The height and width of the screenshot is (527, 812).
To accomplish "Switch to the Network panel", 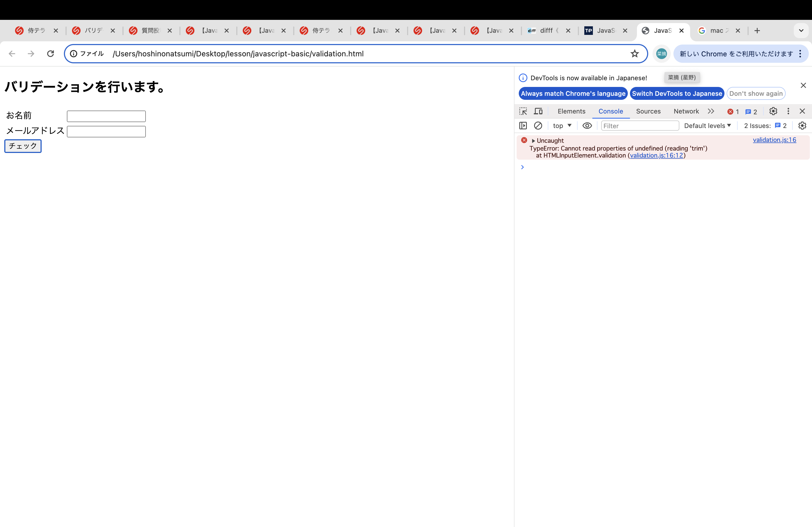I will (x=686, y=111).
